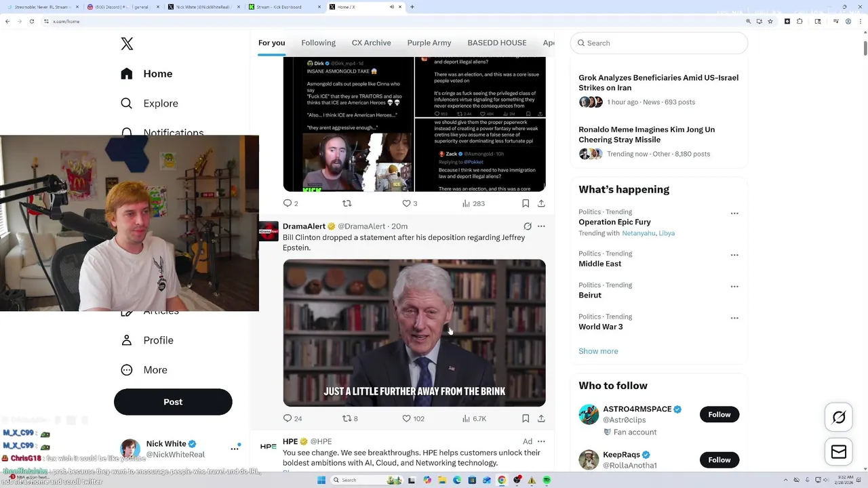Open Profile from the sidebar
This screenshot has height=488, width=868.
click(x=146, y=340)
